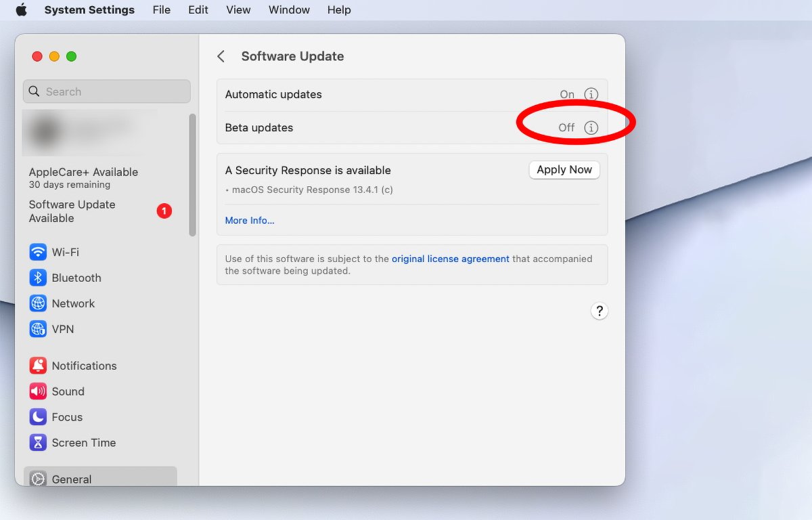Click the question mark help button
This screenshot has height=520, width=812.
(599, 311)
